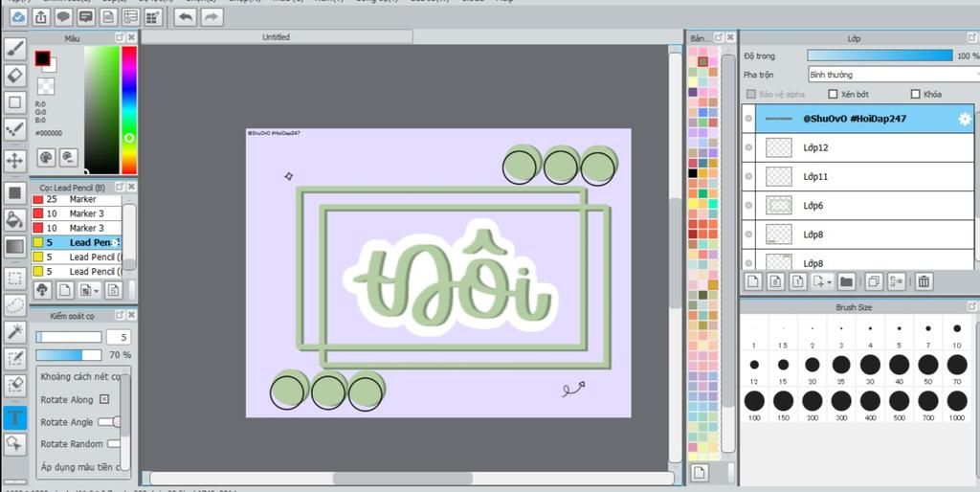Open the color palette icon under RGB values
Image resolution: width=980 pixels, height=492 pixels.
point(46,157)
